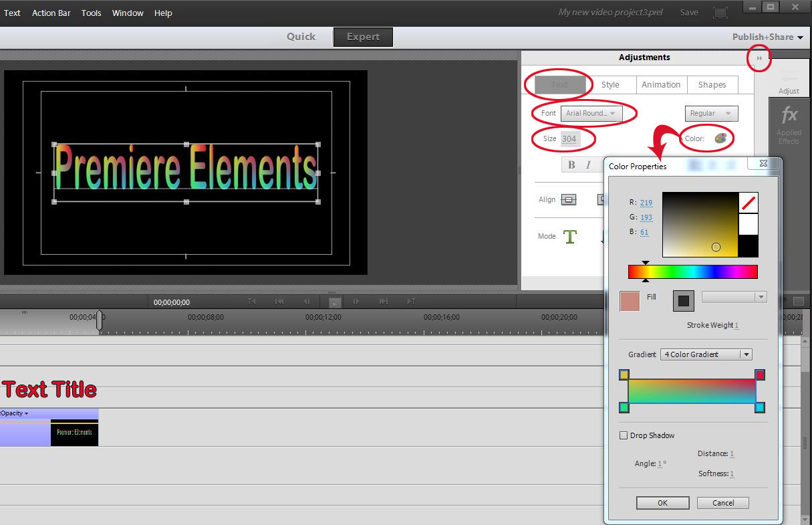
Task: Open the Regular font style dropdown
Action: click(x=712, y=114)
